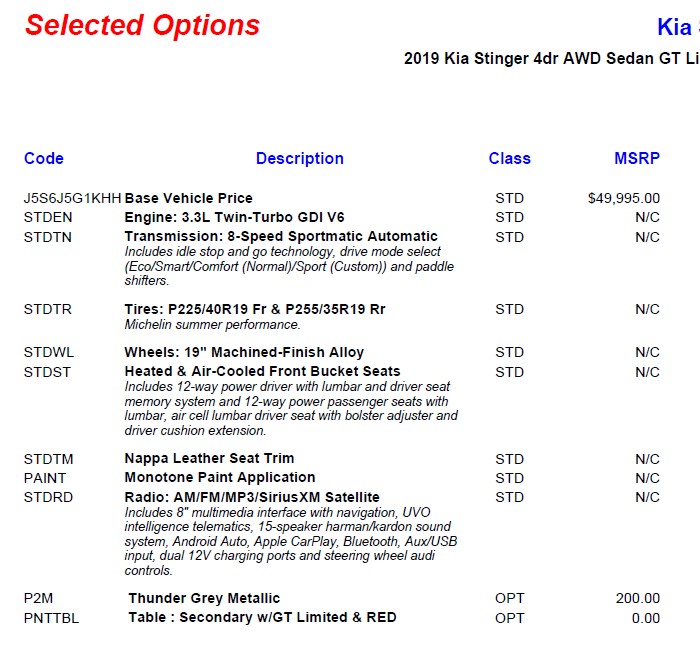Click the Radio AM/FM/MP3/SiriusXM Satellite entry

coord(252,497)
